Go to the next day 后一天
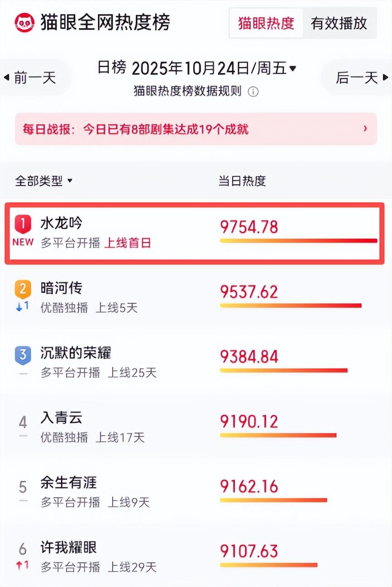Image resolution: width=392 pixels, height=587 pixels. click(362, 78)
